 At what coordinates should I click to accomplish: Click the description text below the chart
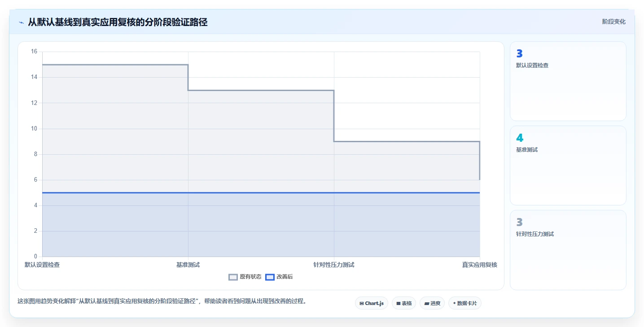pyautogui.click(x=163, y=301)
